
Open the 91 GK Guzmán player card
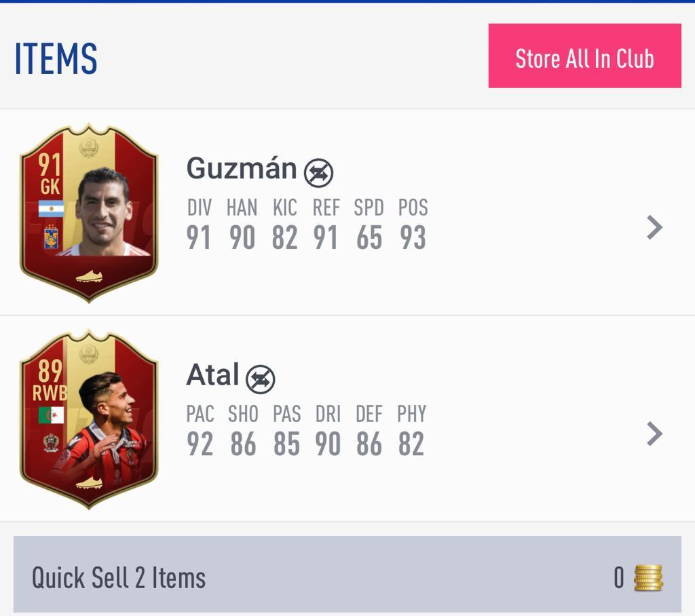coord(89,213)
